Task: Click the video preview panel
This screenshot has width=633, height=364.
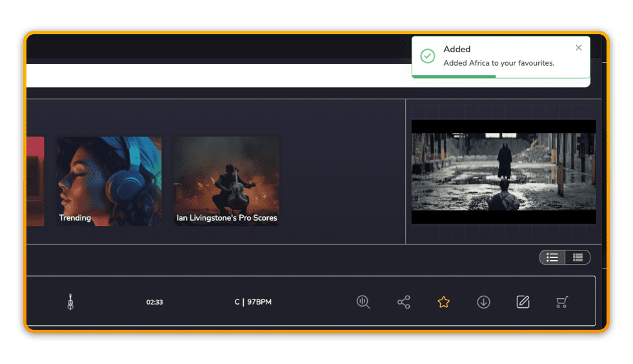Action: point(503,172)
